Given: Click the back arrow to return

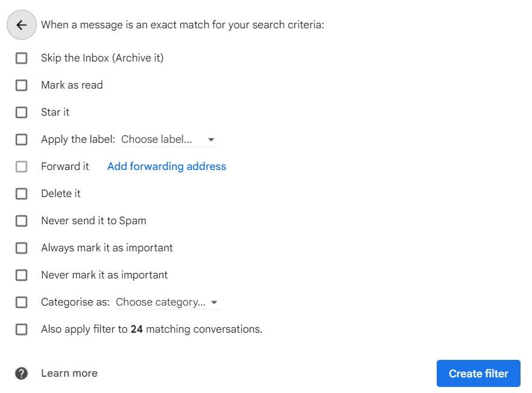Looking at the screenshot, I should coord(21,25).
